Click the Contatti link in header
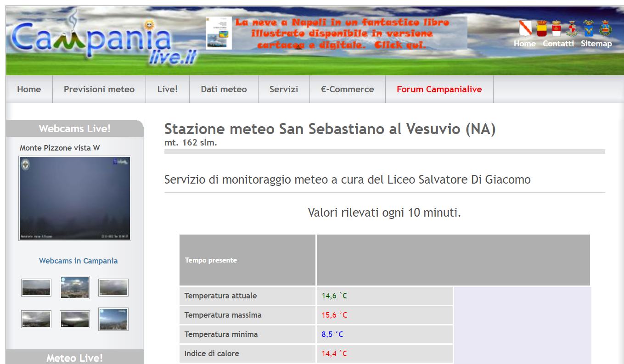 (558, 44)
